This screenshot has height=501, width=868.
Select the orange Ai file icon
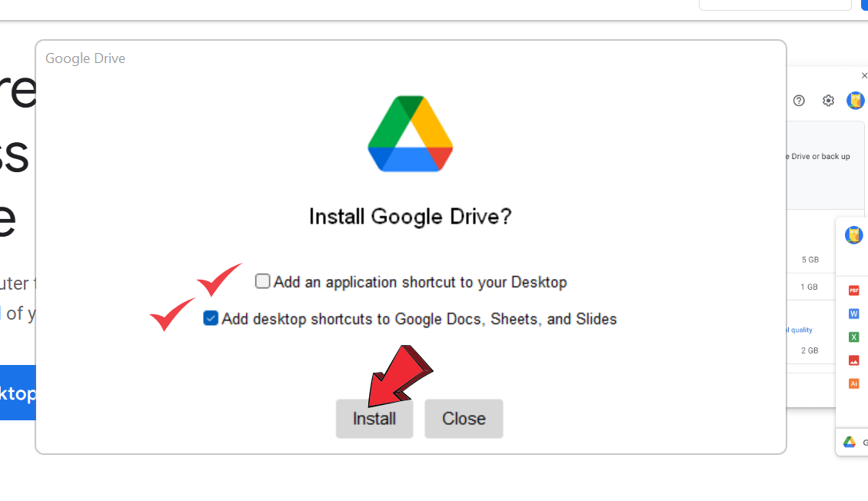coord(853,383)
